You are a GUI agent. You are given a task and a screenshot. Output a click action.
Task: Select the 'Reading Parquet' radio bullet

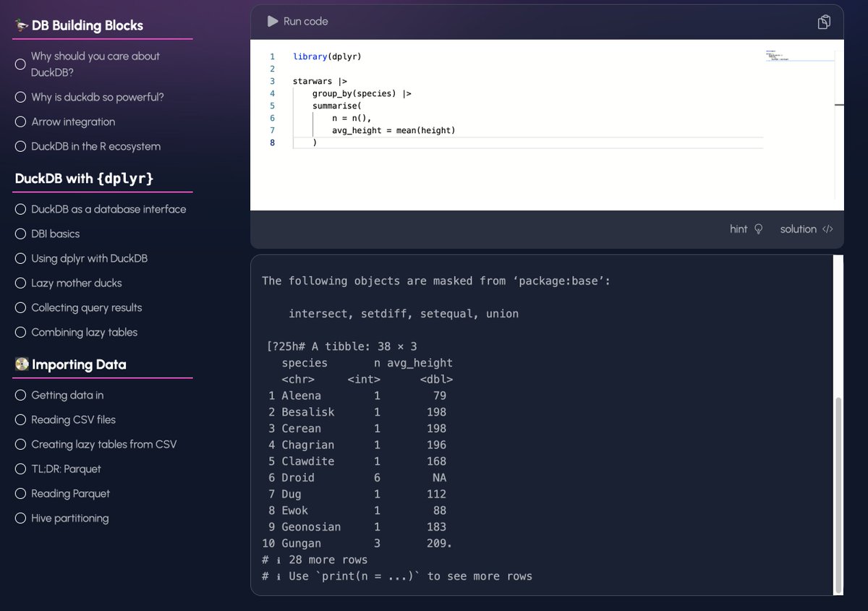tap(22, 493)
